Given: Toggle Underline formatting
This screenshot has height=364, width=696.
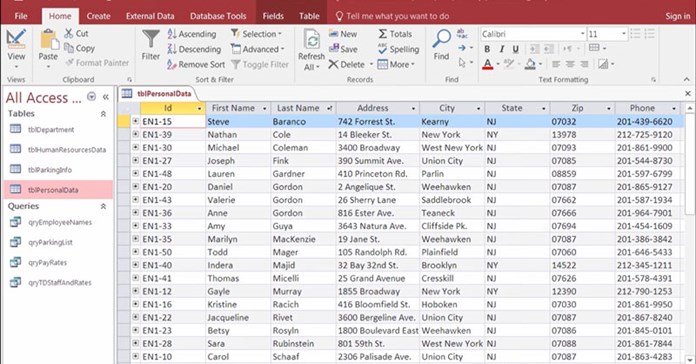Looking at the screenshot, I should [515, 49].
